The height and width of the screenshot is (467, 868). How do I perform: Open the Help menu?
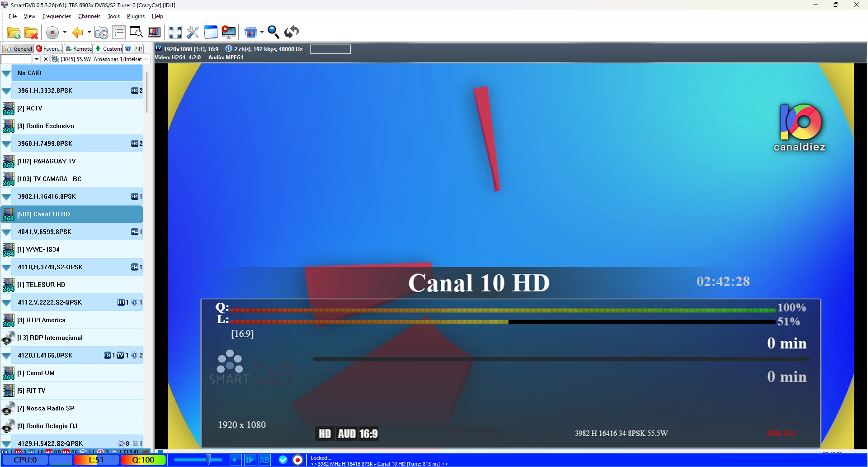click(157, 16)
